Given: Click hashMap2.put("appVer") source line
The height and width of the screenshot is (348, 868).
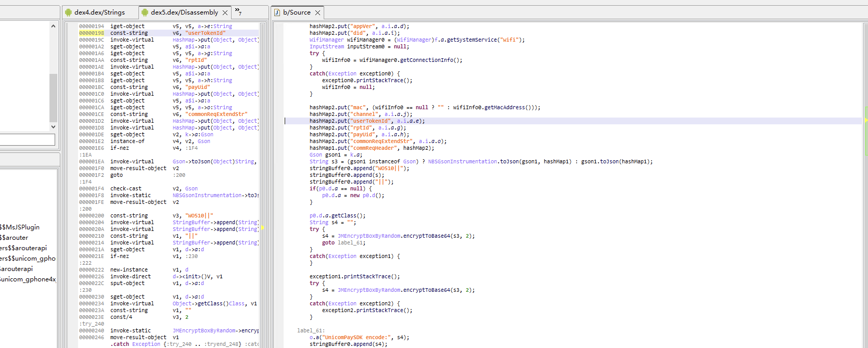Looking at the screenshot, I should (x=359, y=26).
